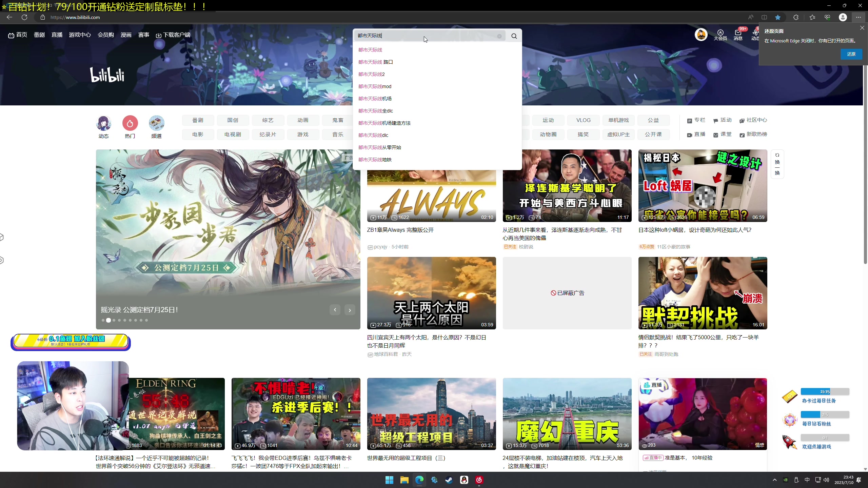
Task: Open the 虚拟UP主 category button
Action: click(x=618, y=135)
